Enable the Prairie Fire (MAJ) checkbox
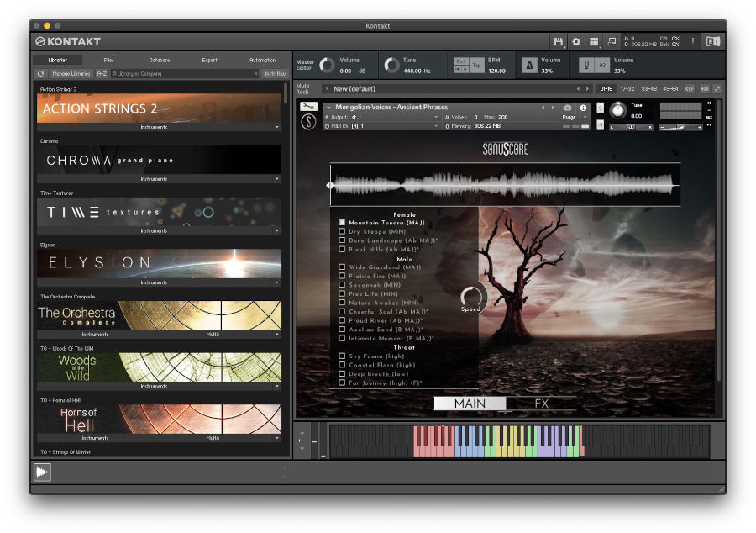 (342, 276)
